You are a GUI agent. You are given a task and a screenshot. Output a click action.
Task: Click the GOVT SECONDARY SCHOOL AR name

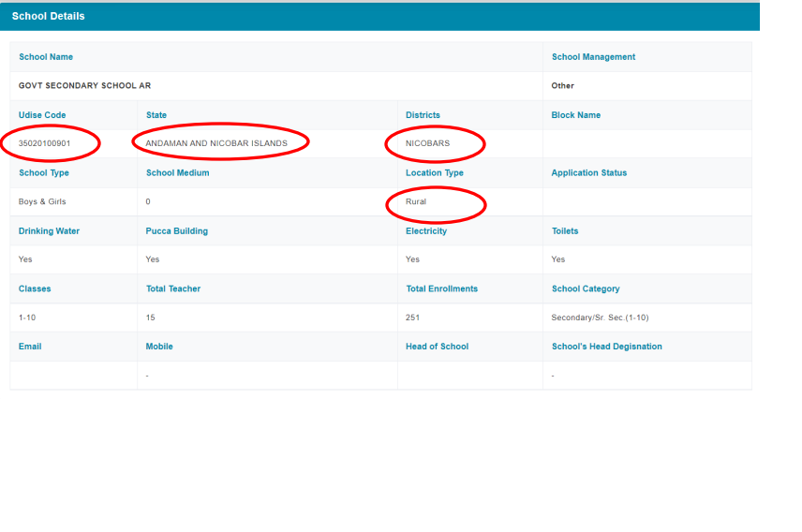85,85
